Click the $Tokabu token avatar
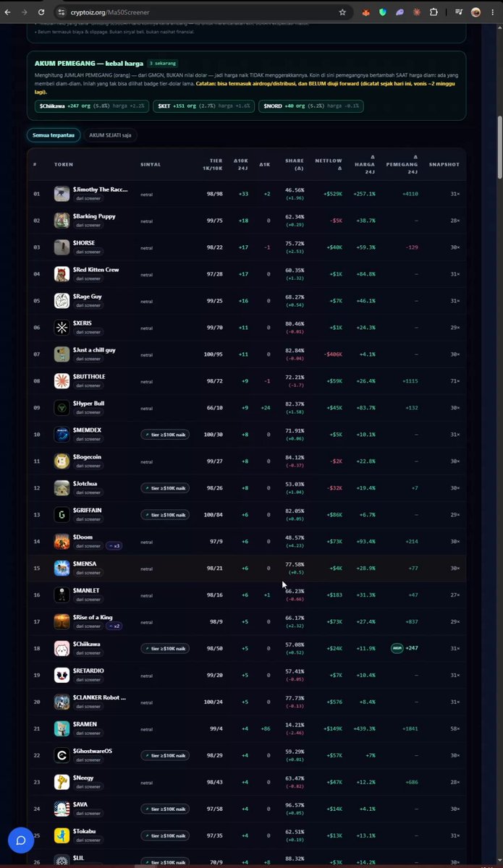This screenshot has width=503, height=868. [x=62, y=836]
